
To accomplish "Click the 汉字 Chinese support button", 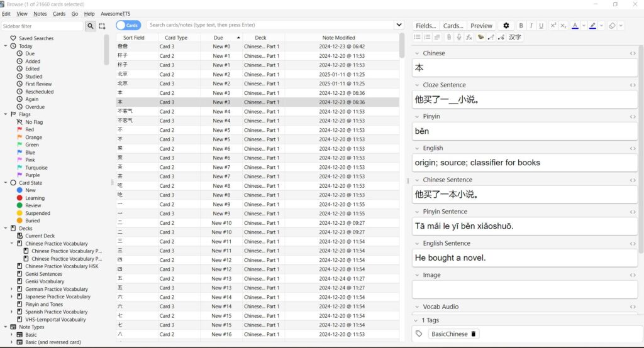I will [x=514, y=37].
